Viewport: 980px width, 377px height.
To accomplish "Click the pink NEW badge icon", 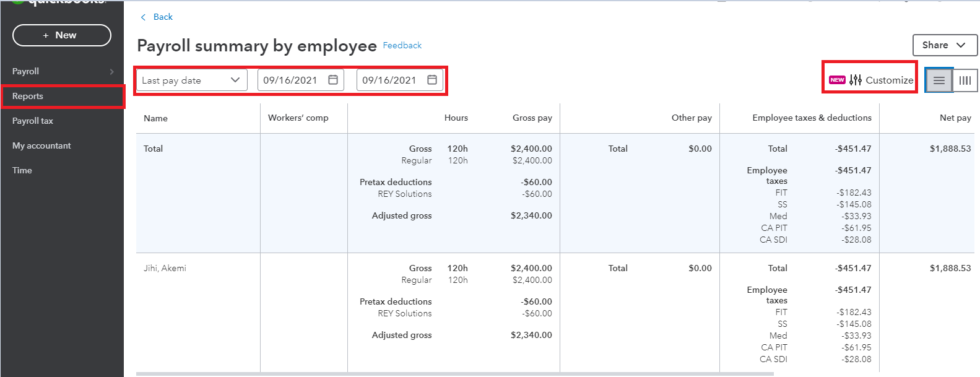I will 837,80.
